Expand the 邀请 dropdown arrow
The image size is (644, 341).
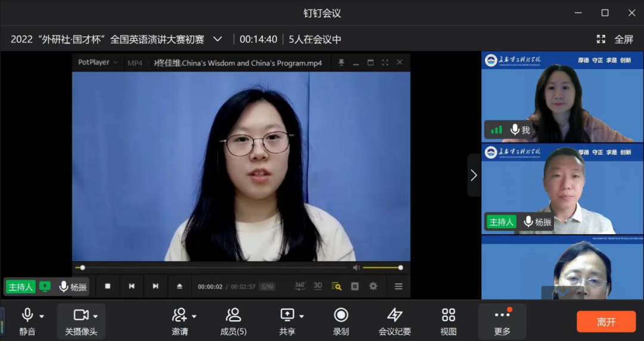tap(194, 317)
